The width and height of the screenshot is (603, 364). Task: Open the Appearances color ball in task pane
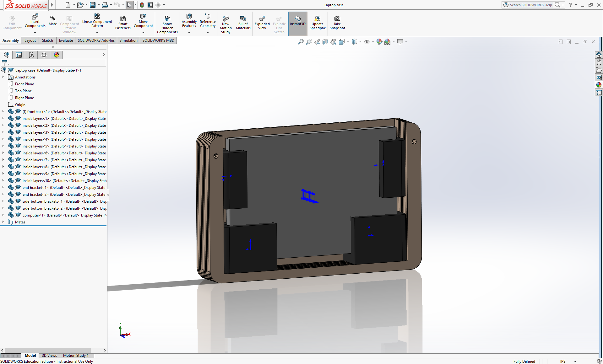[x=599, y=85]
